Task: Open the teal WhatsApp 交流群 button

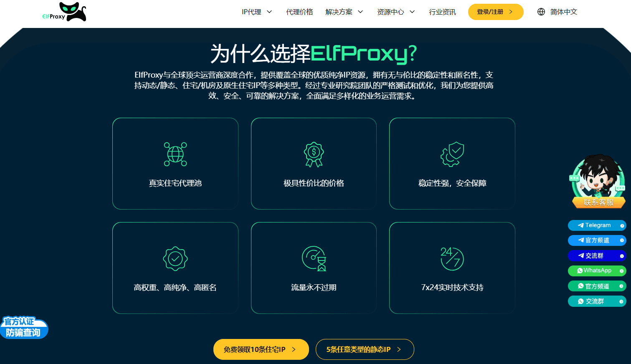Action: [x=597, y=301]
